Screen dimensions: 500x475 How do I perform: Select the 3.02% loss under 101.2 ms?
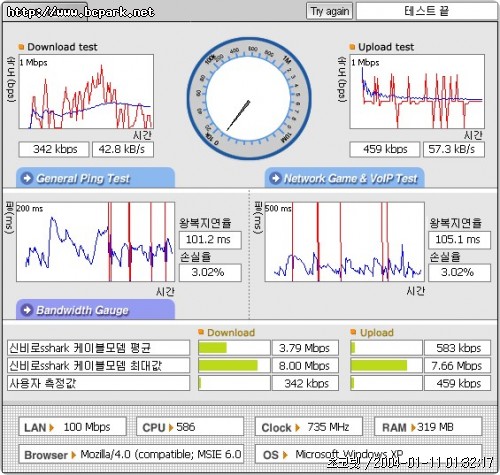click(x=210, y=273)
